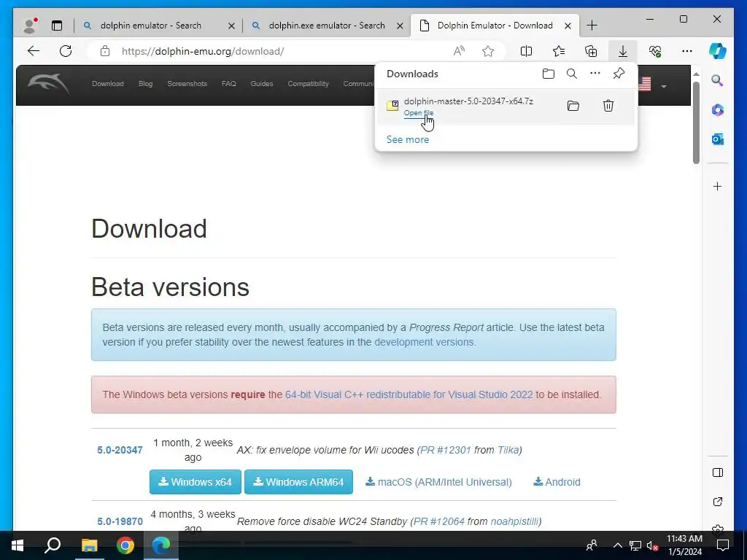747x560 pixels.
Task: Open the Download nav menu item
Action: pos(108,84)
